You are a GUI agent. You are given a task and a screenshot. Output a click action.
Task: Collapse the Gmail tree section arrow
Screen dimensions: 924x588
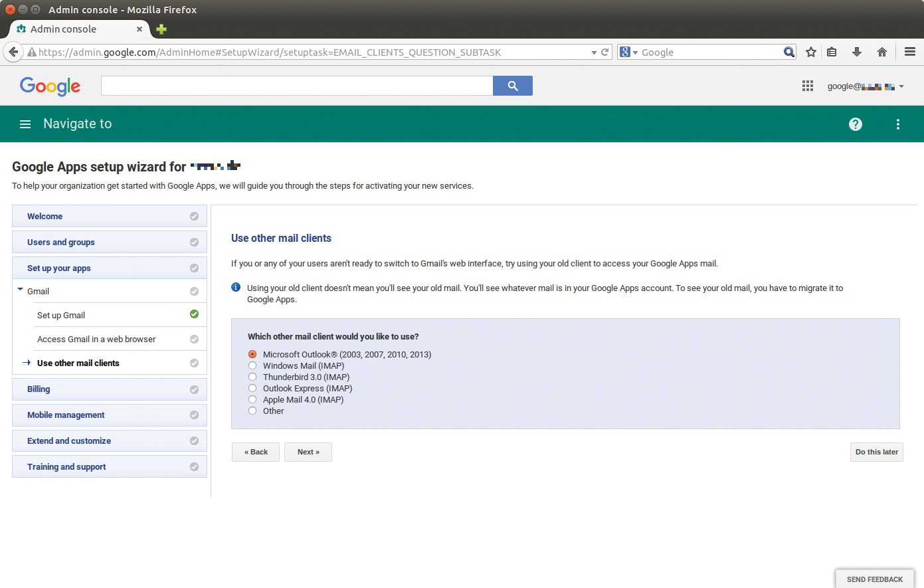(20, 290)
